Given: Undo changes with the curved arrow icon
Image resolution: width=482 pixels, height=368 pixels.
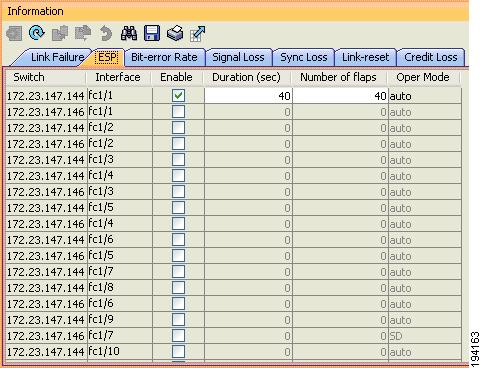Looking at the screenshot, I should [106, 34].
